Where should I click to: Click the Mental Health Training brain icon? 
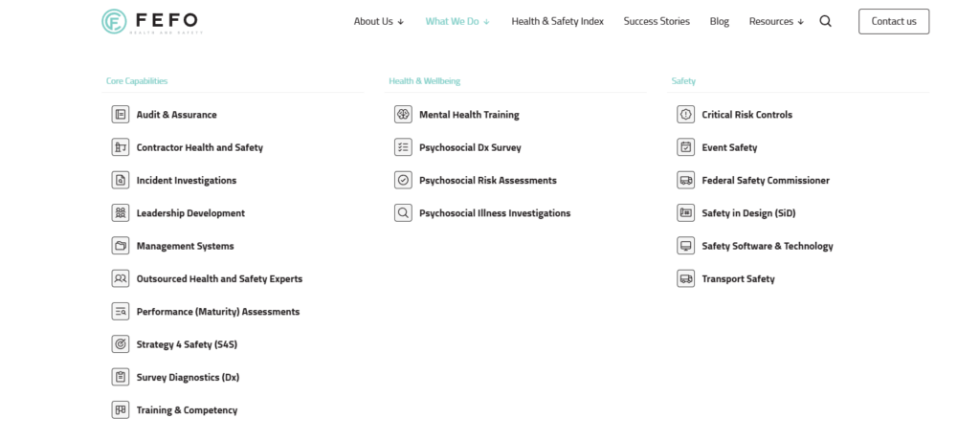(403, 115)
